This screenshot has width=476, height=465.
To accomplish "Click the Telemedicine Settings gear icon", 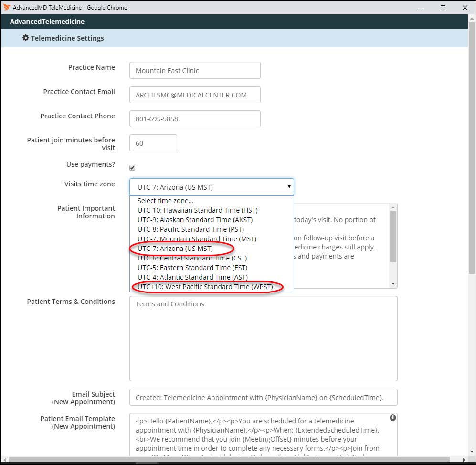I will click(x=26, y=38).
